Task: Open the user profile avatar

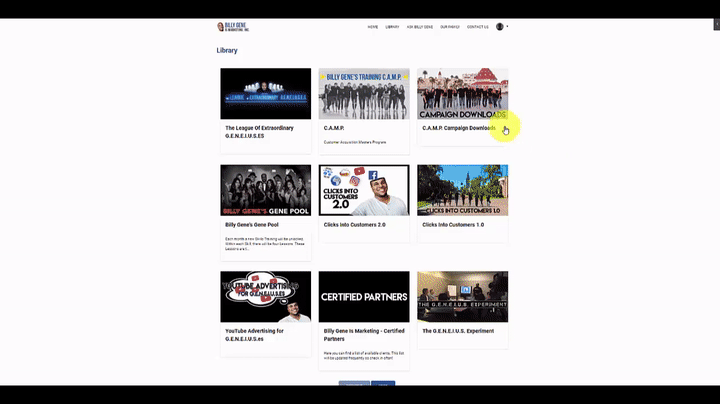Action: (x=500, y=27)
